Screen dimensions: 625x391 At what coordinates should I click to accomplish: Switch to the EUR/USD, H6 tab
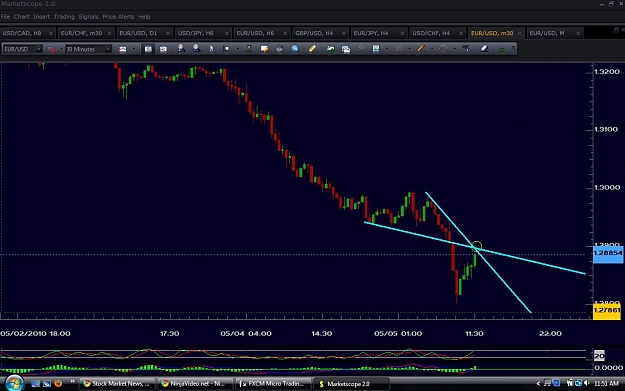click(x=261, y=33)
